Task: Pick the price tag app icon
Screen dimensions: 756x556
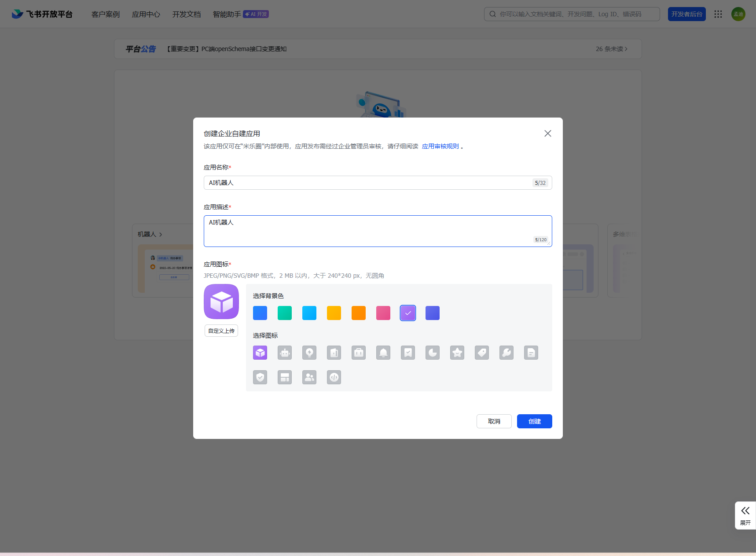Action: click(482, 353)
